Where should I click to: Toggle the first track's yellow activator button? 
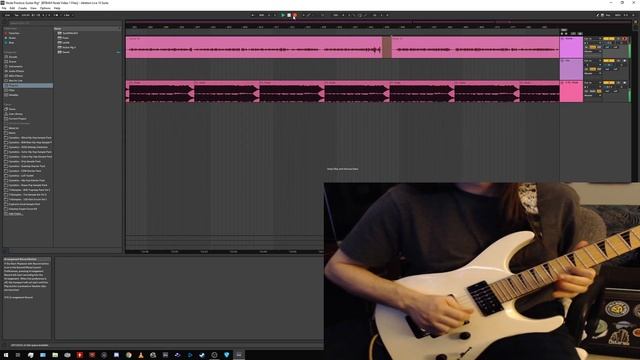(x=609, y=38)
